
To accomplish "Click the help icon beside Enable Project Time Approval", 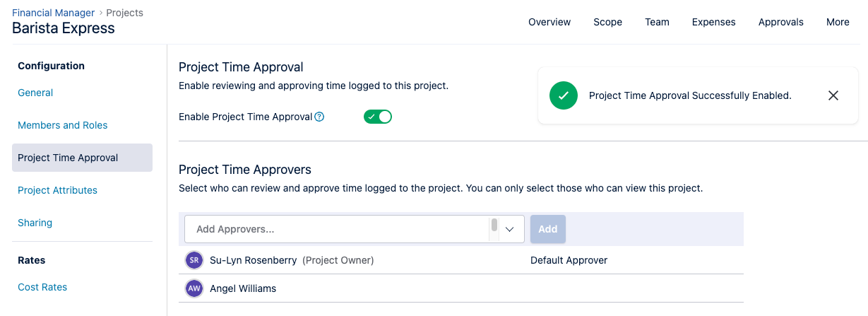I will point(319,117).
